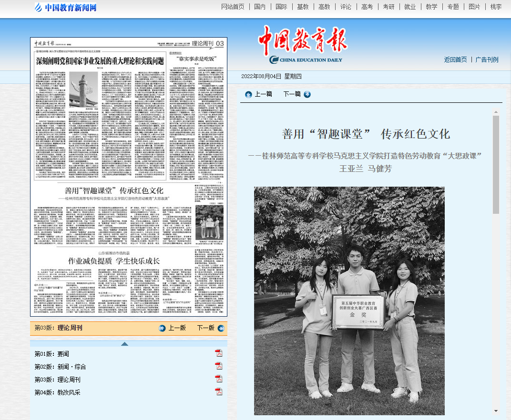The image size is (511, 420).
Task: Click the next page edition arrow icon
Action: [221, 328]
